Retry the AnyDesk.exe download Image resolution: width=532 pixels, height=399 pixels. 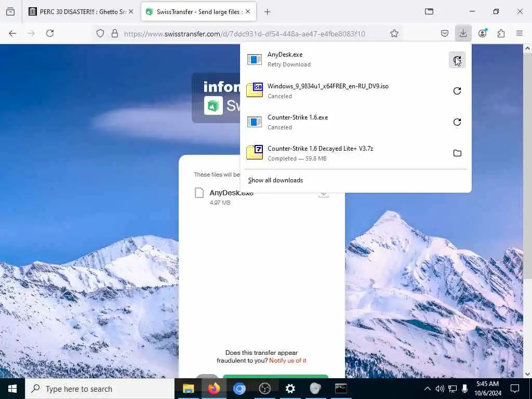click(457, 60)
